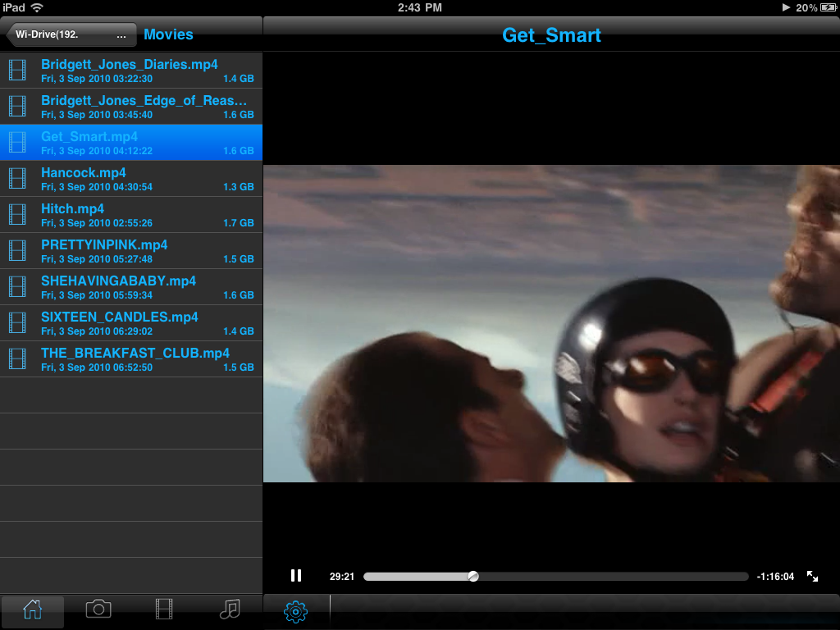The height and width of the screenshot is (630, 840).
Task: Pause the Get_Smart video playback
Action: (x=295, y=575)
